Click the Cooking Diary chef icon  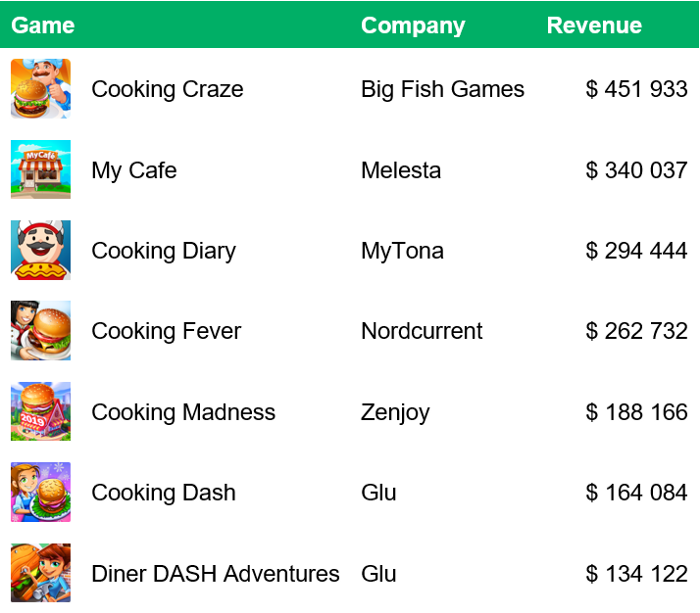(x=41, y=250)
